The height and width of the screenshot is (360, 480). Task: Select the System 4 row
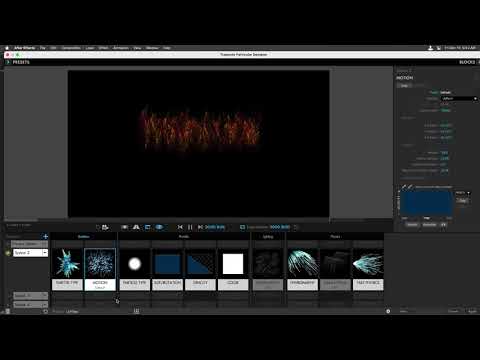(x=30, y=304)
